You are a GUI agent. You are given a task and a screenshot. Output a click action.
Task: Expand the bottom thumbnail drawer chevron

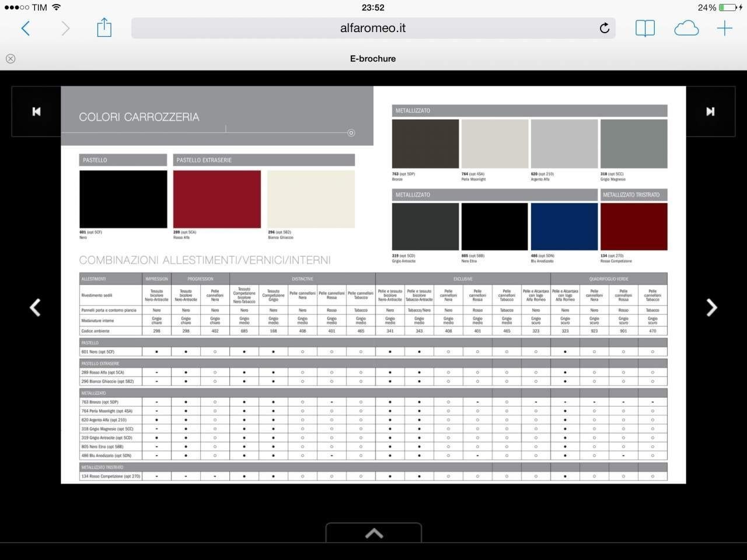pyautogui.click(x=373, y=533)
